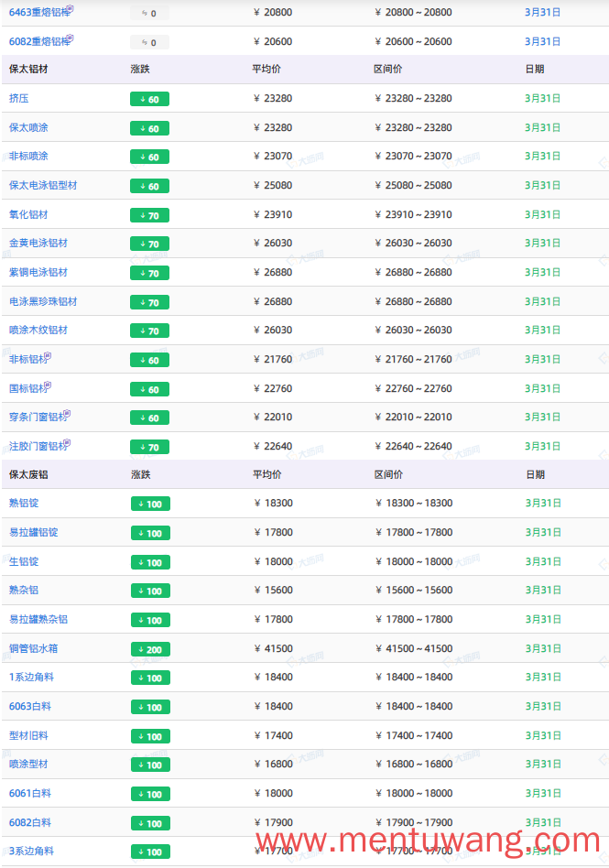Image resolution: width=609 pixels, height=868 pixels.
Task: Open the 生铝锭 link
Action: tap(24, 562)
